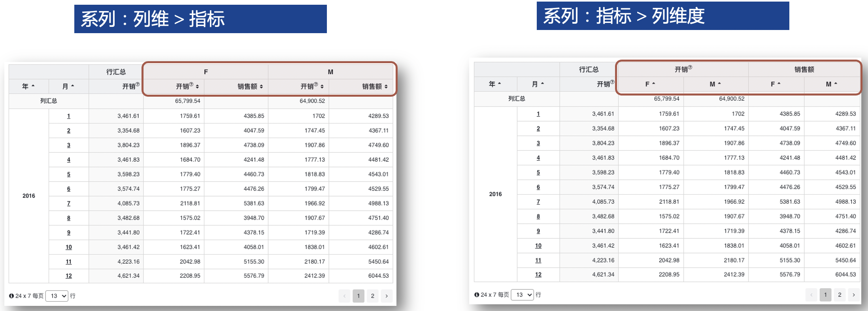Go to page 2 in right table
The height and width of the screenshot is (311, 868).
840,295
